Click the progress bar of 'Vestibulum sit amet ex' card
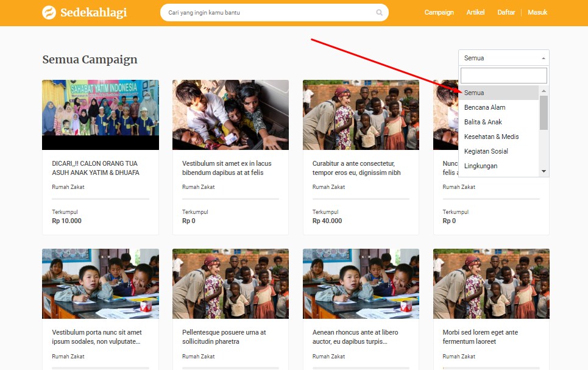Viewport: 588px width, 370px height. click(x=230, y=199)
